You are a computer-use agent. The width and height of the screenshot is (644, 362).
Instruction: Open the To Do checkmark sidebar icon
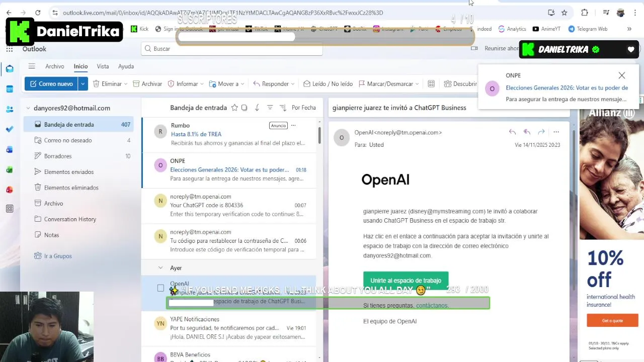pos(10,129)
